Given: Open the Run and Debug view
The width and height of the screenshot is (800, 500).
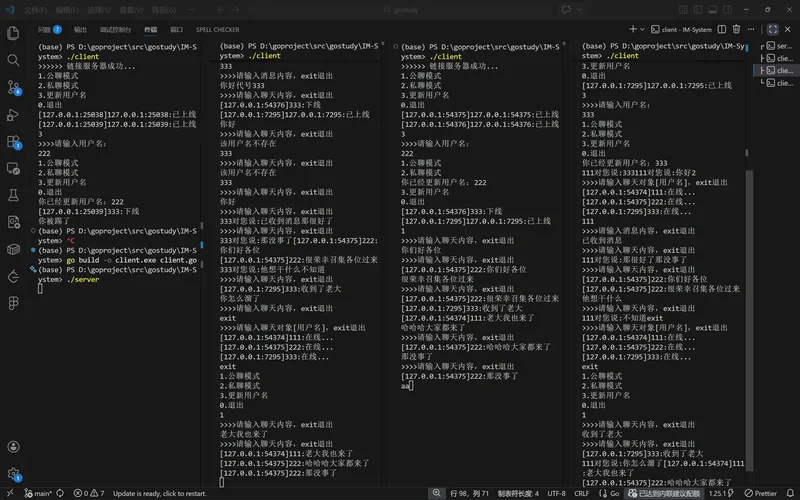Looking at the screenshot, I should pyautogui.click(x=13, y=115).
